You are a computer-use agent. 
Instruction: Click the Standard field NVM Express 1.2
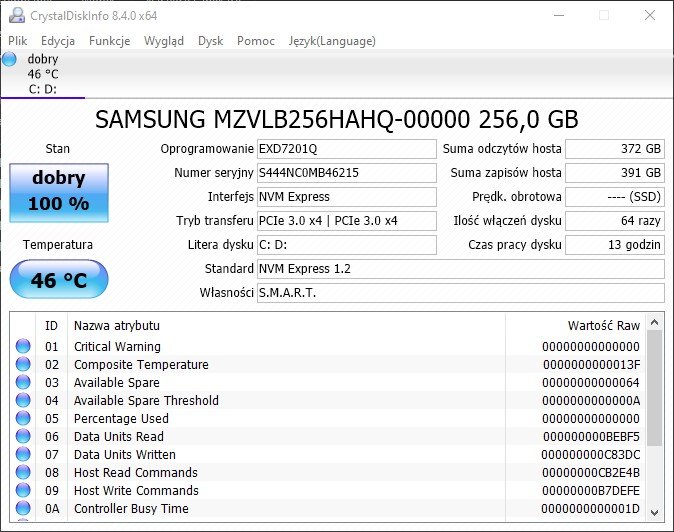[x=461, y=269]
